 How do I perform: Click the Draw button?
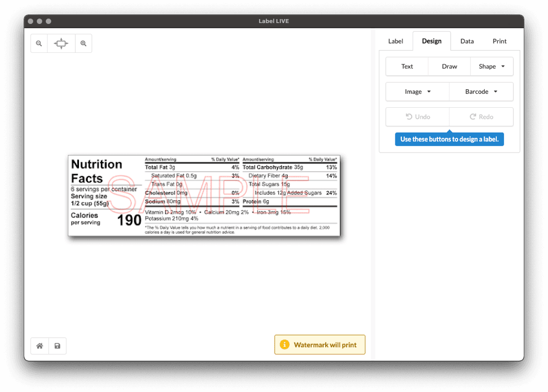[449, 66]
